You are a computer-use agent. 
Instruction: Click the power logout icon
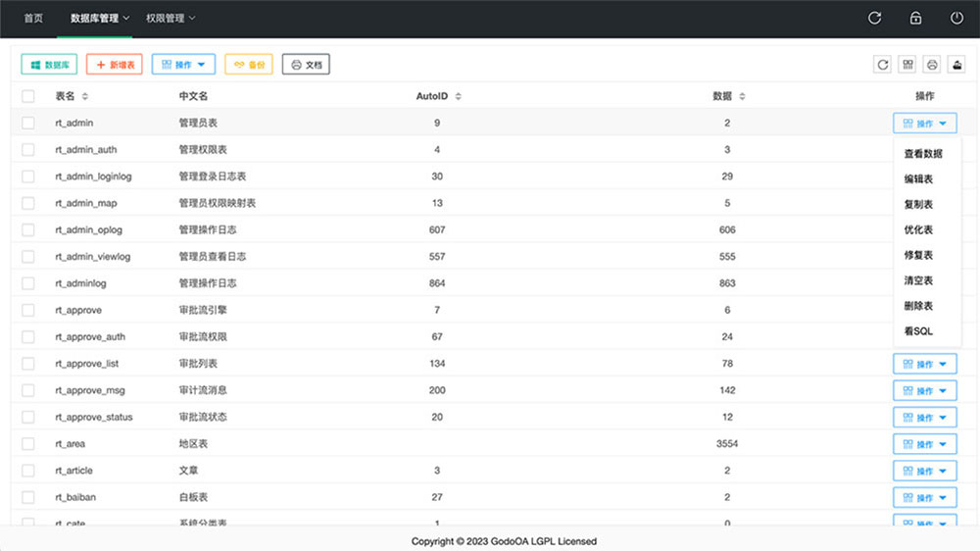coord(956,18)
